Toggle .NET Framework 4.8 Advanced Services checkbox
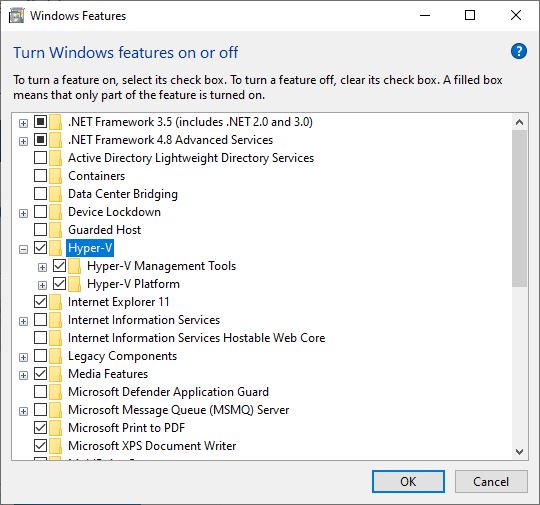Viewport: 540px width, 505px height. tap(41, 140)
